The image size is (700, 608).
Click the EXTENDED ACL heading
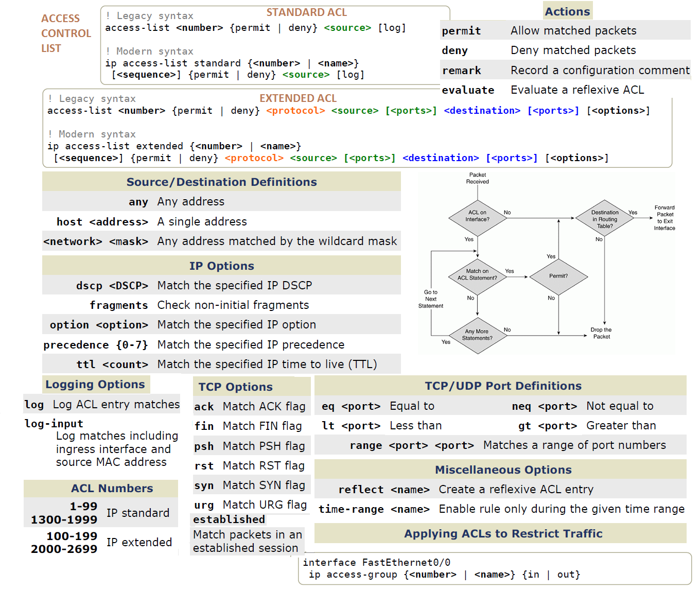298,98
